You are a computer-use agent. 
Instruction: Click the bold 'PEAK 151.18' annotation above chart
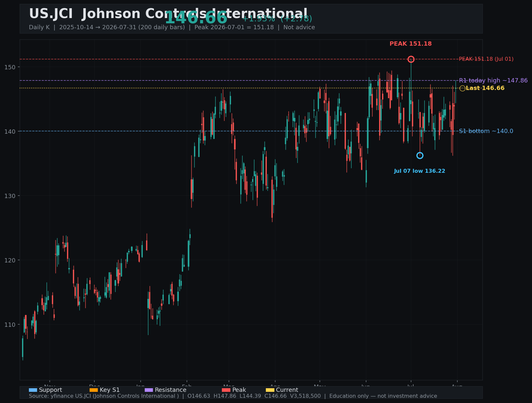click(411, 44)
